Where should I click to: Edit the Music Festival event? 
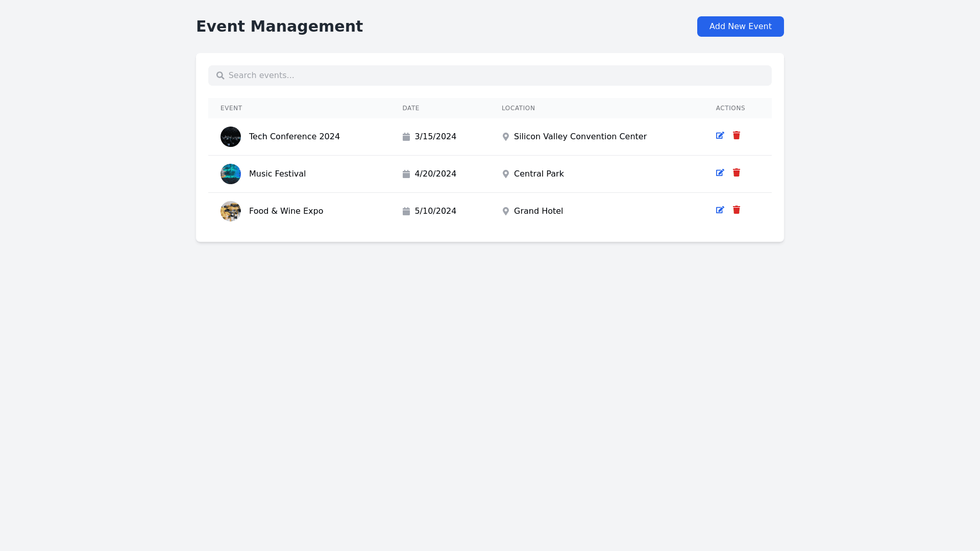point(720,173)
